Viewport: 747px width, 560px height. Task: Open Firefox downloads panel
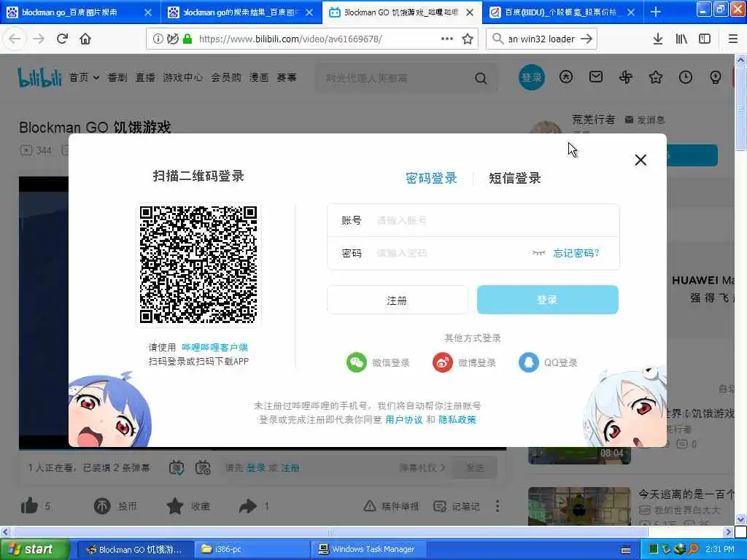(658, 39)
